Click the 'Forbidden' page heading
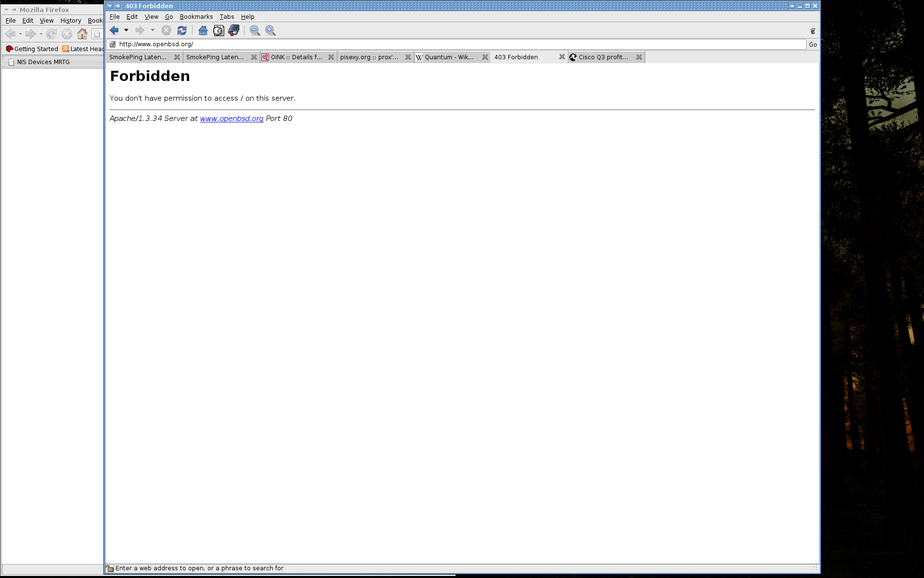This screenshot has width=924, height=578. pos(150,76)
